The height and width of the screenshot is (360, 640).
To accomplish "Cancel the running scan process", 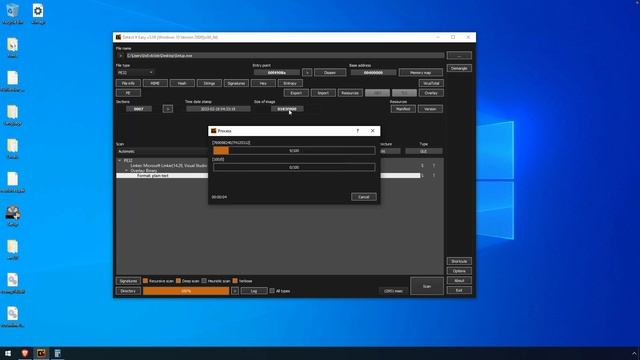I will point(364,197).
